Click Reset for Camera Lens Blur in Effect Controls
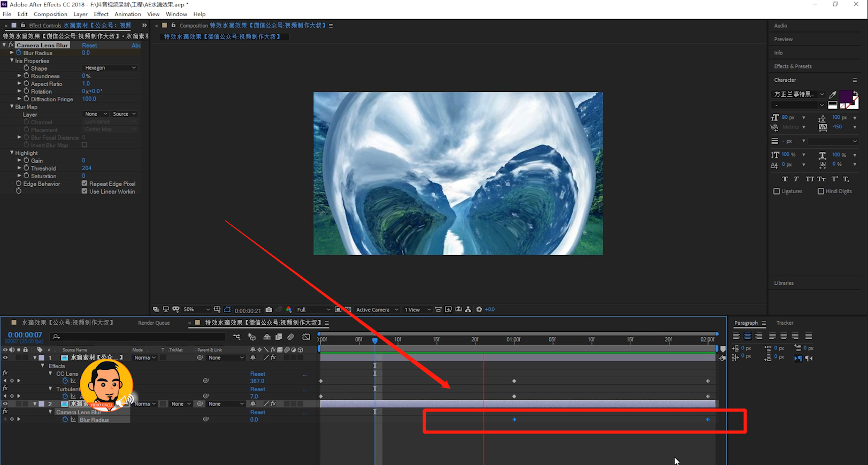 89,45
